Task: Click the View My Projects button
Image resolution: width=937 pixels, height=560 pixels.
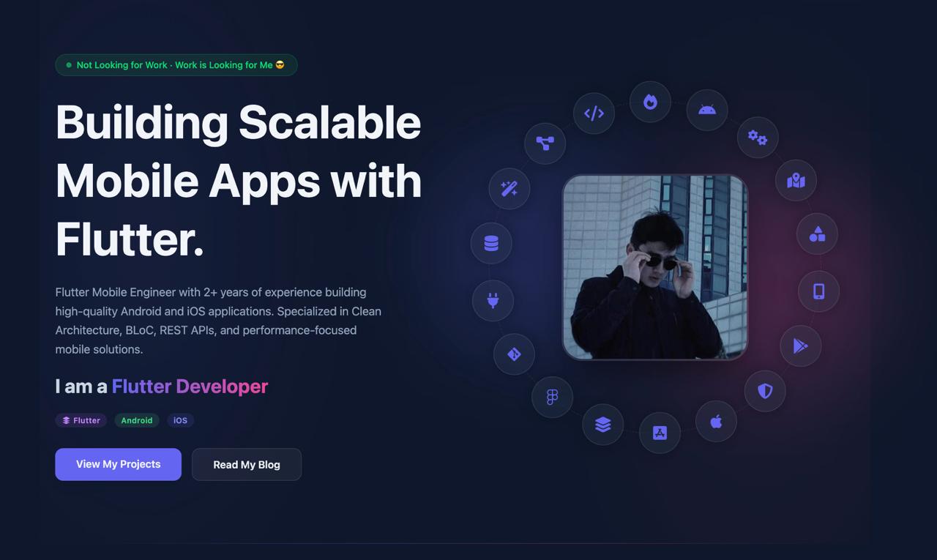Action: pyautogui.click(x=118, y=464)
